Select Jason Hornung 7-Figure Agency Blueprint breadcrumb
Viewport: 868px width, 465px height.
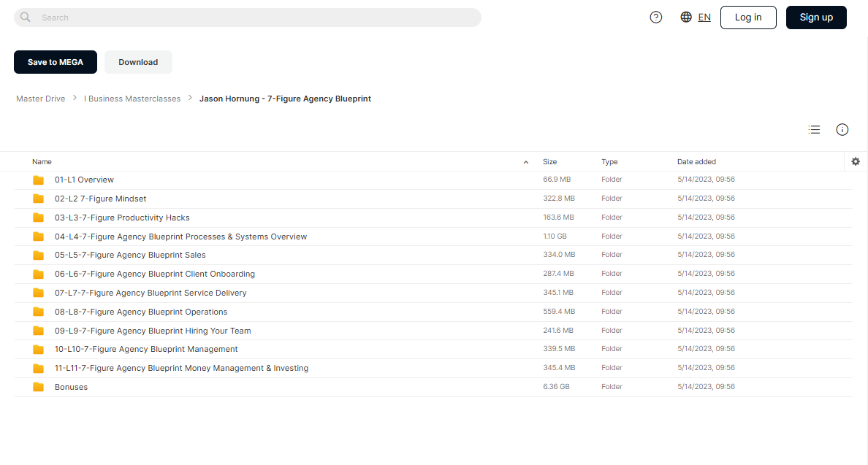285,99
